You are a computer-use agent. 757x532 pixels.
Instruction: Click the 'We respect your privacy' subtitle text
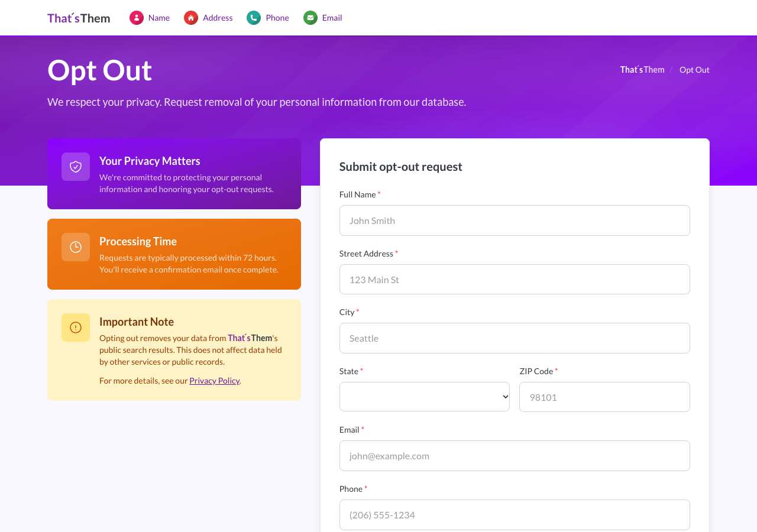(x=257, y=102)
